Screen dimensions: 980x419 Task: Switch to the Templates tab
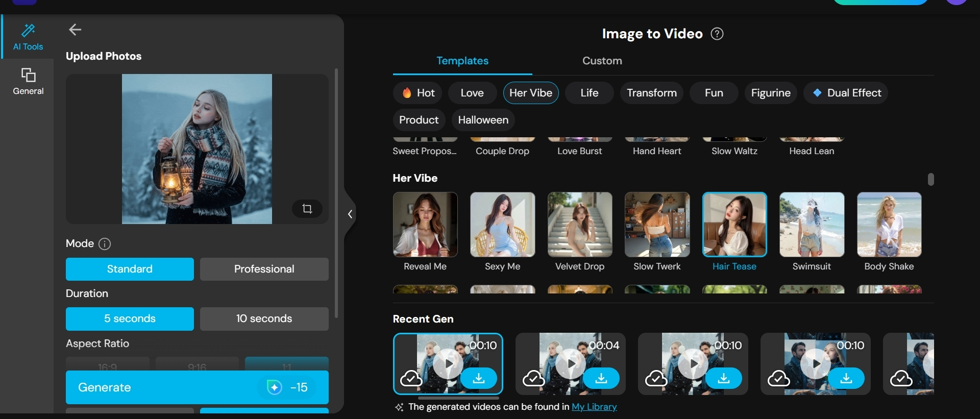tap(462, 61)
